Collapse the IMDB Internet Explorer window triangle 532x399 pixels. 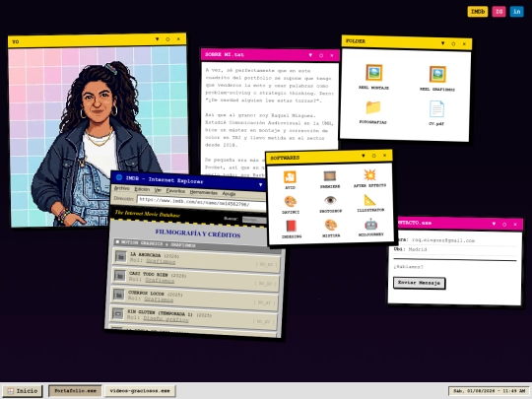tap(260, 185)
